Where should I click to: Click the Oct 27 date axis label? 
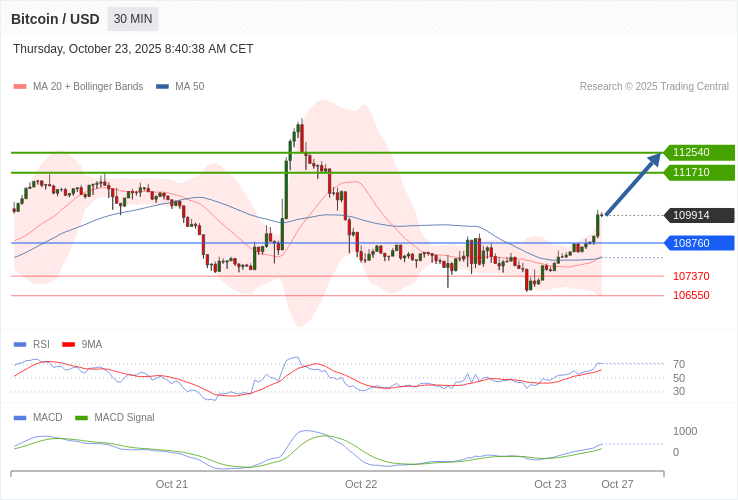(x=617, y=484)
